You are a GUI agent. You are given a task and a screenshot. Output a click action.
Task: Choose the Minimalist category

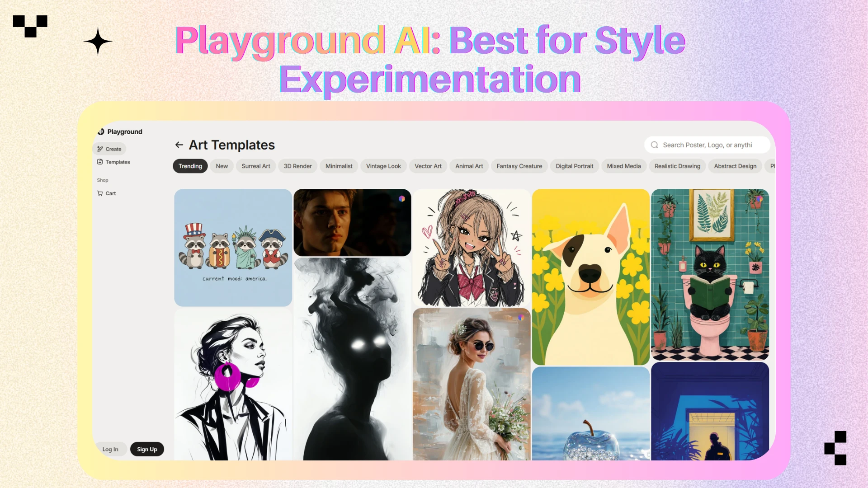tap(339, 166)
